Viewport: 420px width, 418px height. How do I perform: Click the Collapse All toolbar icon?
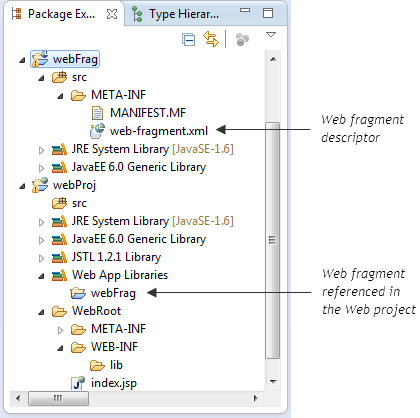189,40
